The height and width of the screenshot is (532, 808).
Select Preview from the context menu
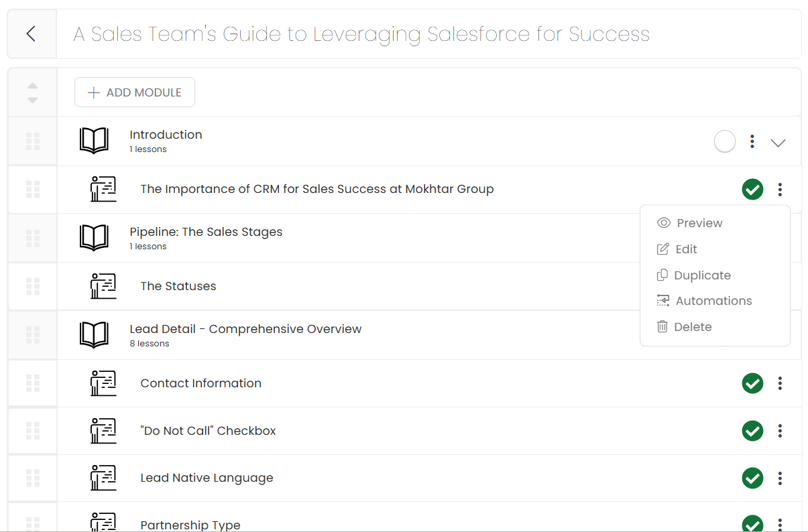tap(699, 223)
